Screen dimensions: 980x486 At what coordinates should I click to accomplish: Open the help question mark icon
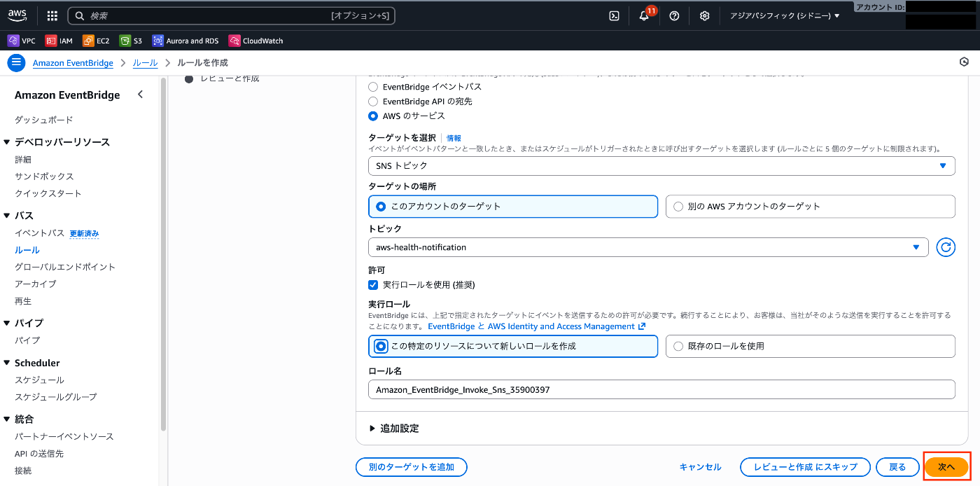pos(674,15)
